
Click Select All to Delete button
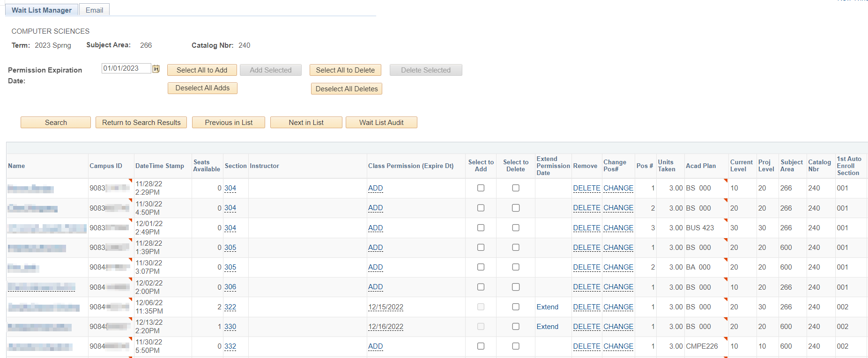345,70
